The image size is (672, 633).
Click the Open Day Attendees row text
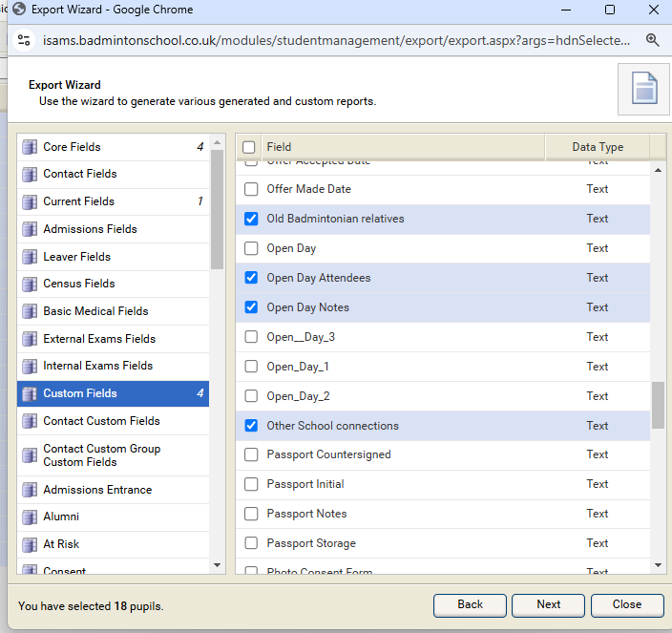click(319, 278)
